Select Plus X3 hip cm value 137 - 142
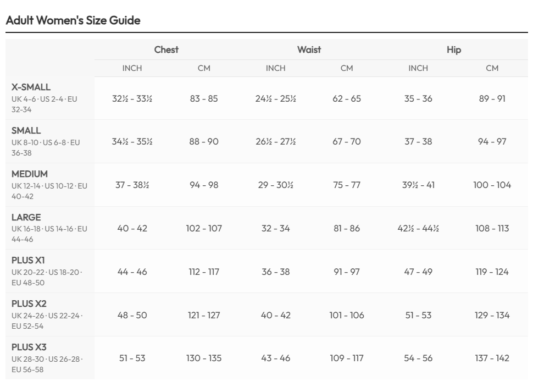The height and width of the screenshot is (392, 533). (492, 358)
